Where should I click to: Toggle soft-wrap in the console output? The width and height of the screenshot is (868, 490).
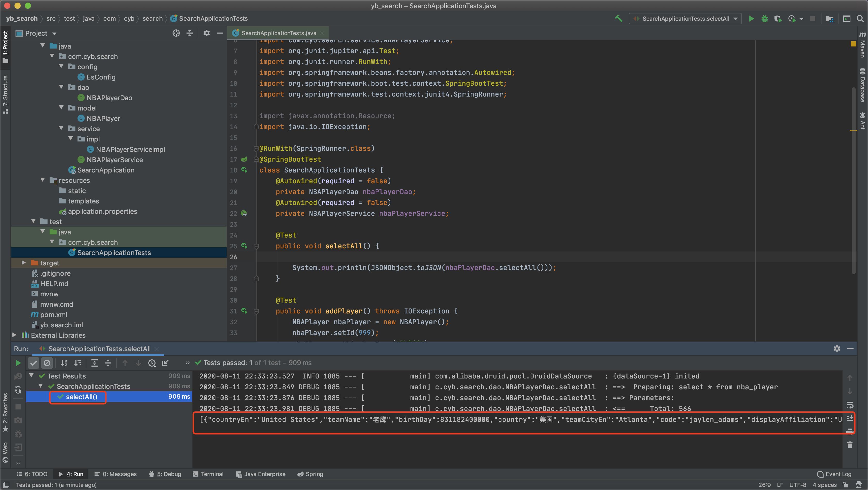tap(850, 405)
